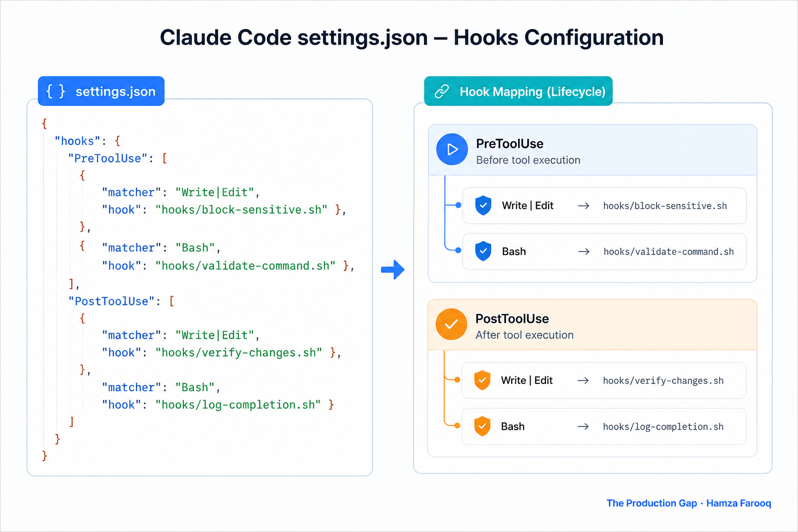Viewport: 798px width, 532px height.
Task: Click the big blue arrow between the panels
Action: pyautogui.click(x=393, y=270)
